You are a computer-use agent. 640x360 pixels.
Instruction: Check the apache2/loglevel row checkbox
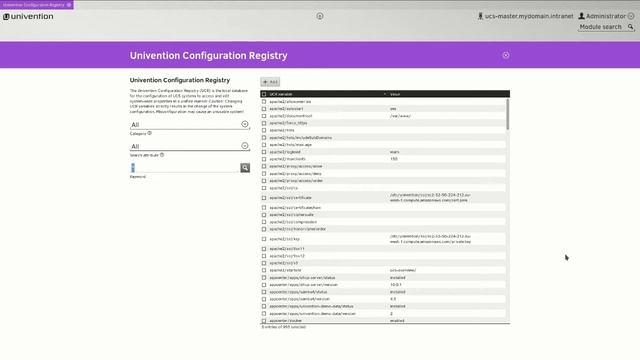pyautogui.click(x=264, y=152)
